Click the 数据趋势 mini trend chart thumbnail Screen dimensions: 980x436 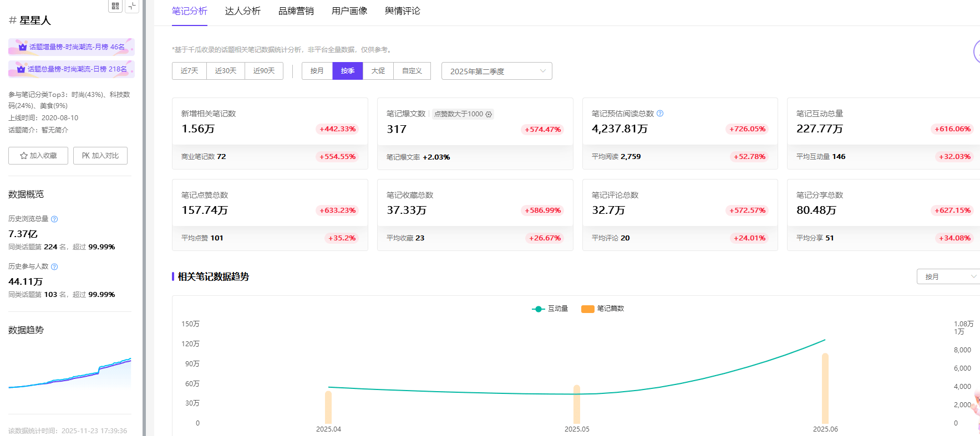click(70, 373)
